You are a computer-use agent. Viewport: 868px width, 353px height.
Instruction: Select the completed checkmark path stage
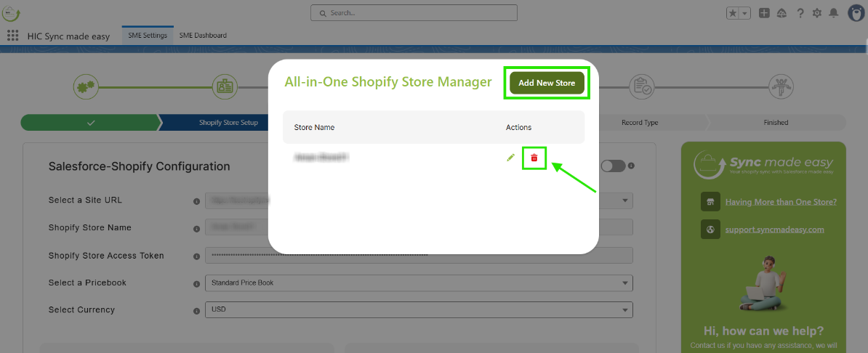(x=90, y=123)
